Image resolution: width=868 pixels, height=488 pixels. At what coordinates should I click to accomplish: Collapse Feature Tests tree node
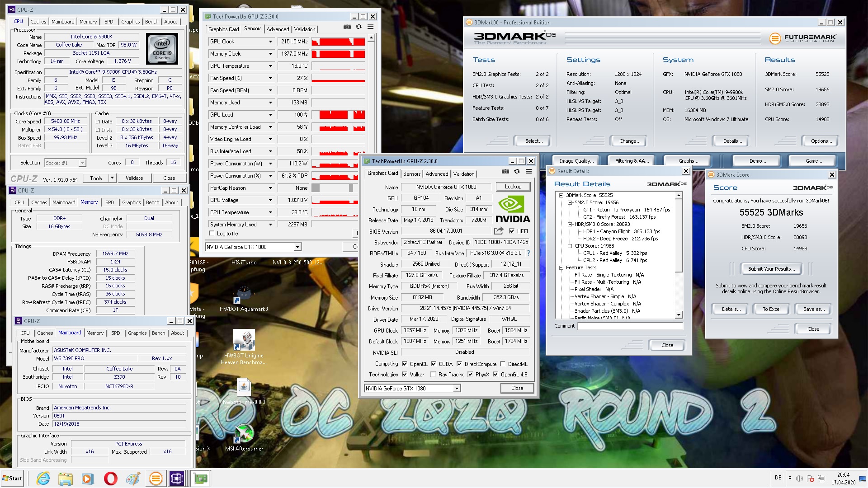coord(561,267)
